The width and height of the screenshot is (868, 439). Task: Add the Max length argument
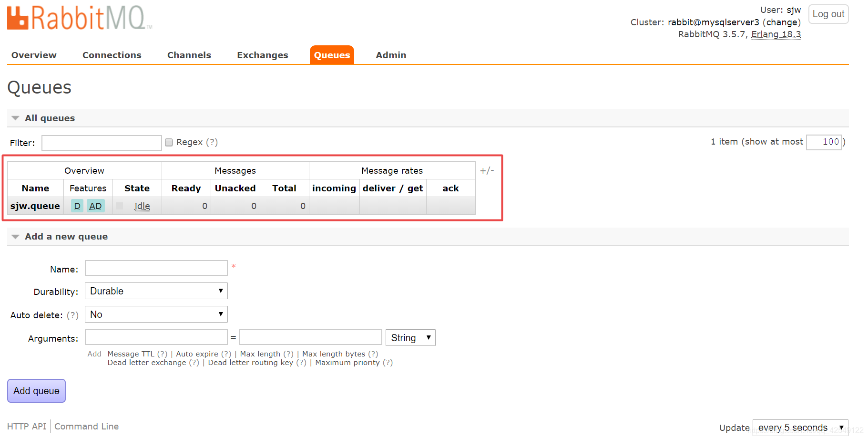(260, 354)
